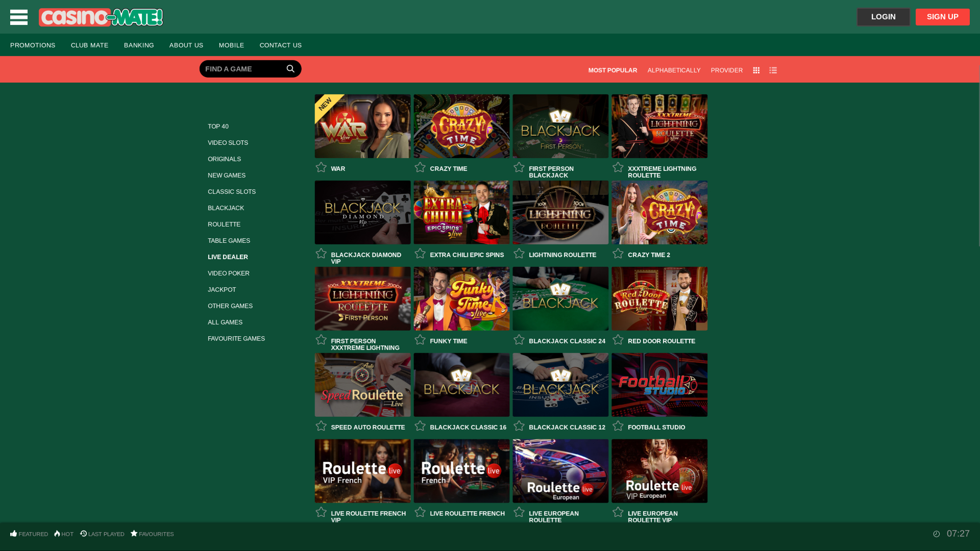Toggle the favourite star on Football Studio
This screenshot has width=980, height=551.
pos(618,425)
